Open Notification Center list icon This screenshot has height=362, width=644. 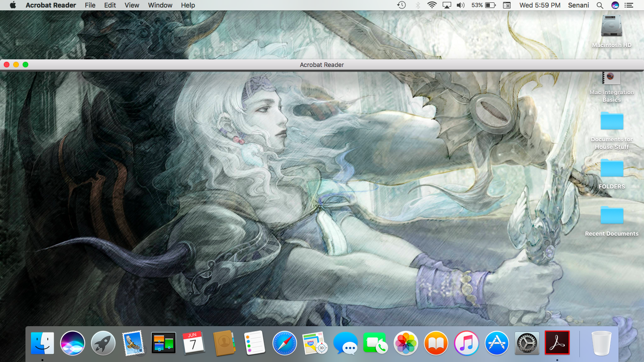point(628,5)
